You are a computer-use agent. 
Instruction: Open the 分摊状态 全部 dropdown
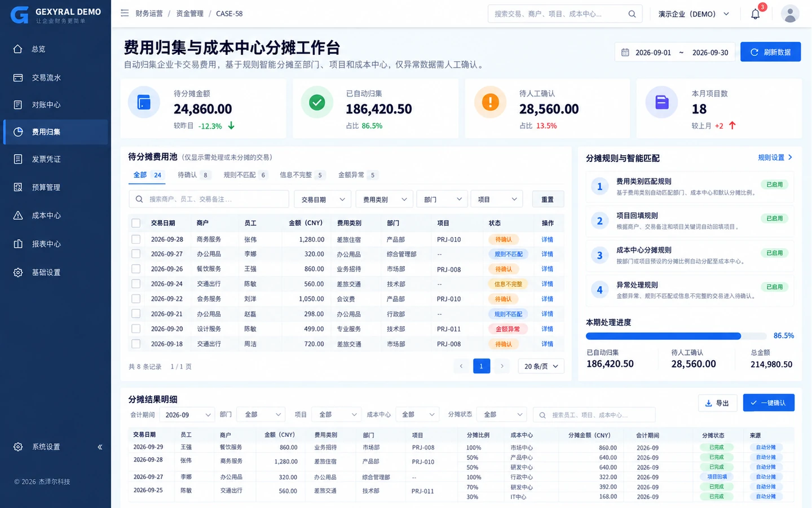[x=501, y=415]
